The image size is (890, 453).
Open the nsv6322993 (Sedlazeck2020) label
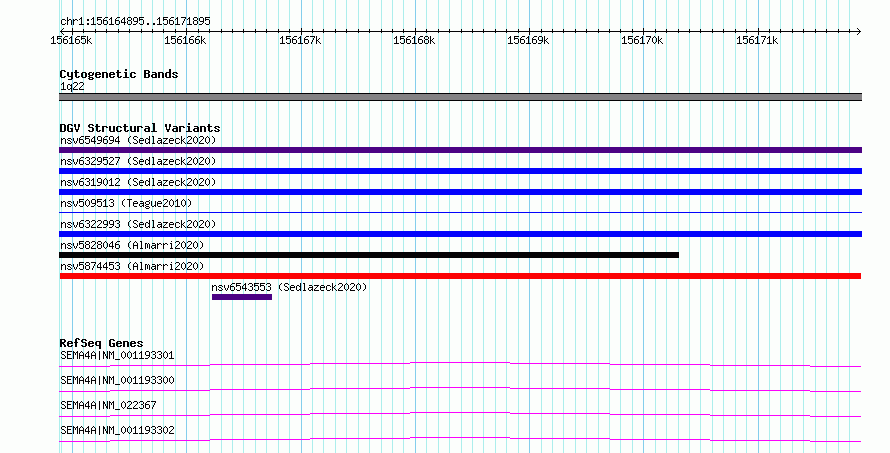138,224
